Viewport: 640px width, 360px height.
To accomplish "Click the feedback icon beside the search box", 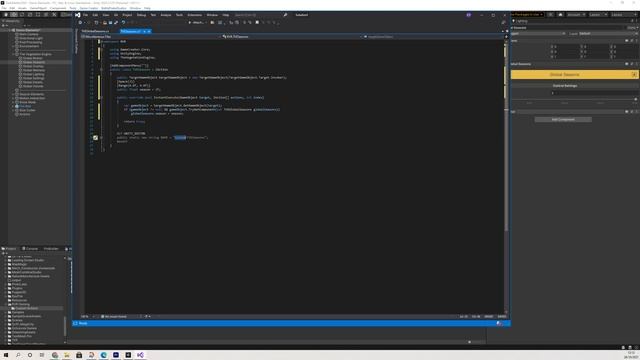I will coord(285,15).
